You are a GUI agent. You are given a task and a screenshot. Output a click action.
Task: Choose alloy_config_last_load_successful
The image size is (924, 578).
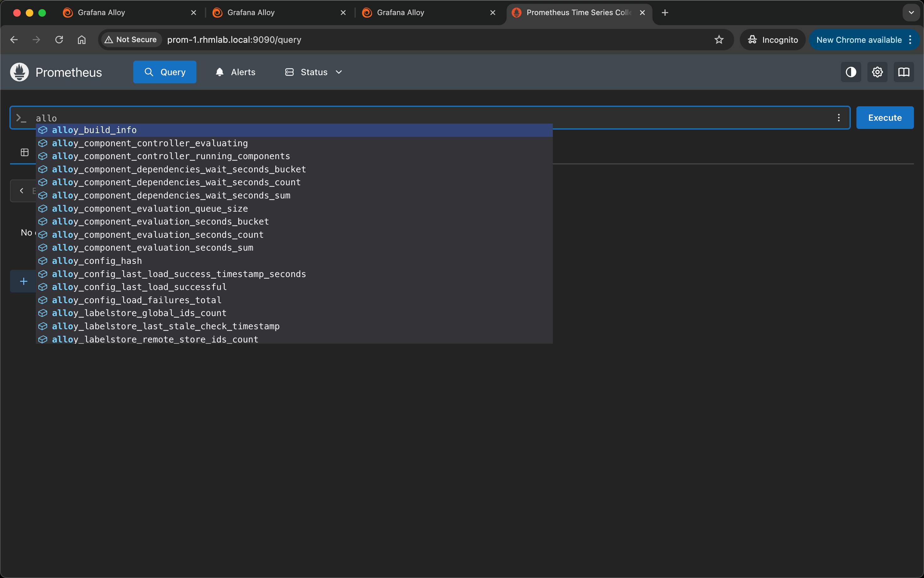coord(294,287)
